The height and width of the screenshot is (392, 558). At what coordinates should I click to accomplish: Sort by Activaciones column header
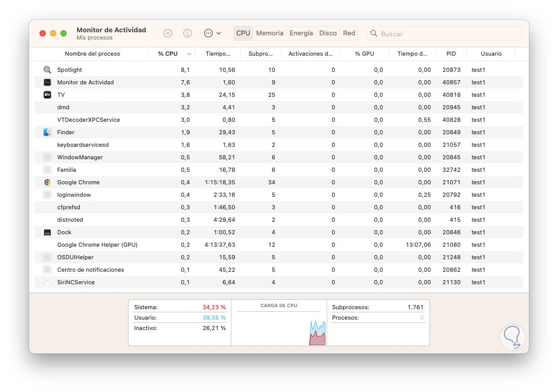310,54
